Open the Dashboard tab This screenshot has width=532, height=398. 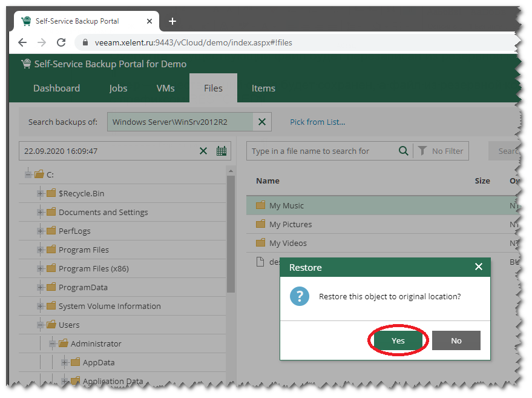(57, 88)
